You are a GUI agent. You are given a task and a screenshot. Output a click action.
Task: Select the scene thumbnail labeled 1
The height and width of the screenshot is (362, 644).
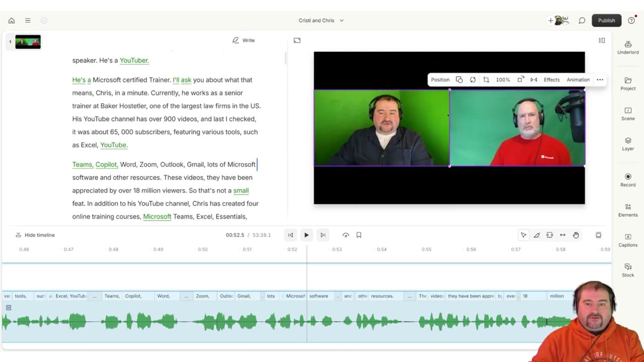point(28,42)
